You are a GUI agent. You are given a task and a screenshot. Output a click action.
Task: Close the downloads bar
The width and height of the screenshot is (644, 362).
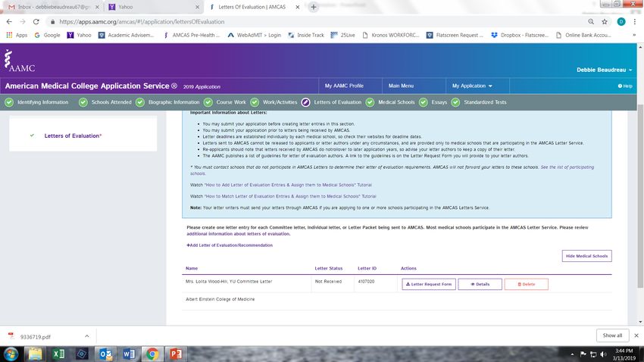pos(636,335)
